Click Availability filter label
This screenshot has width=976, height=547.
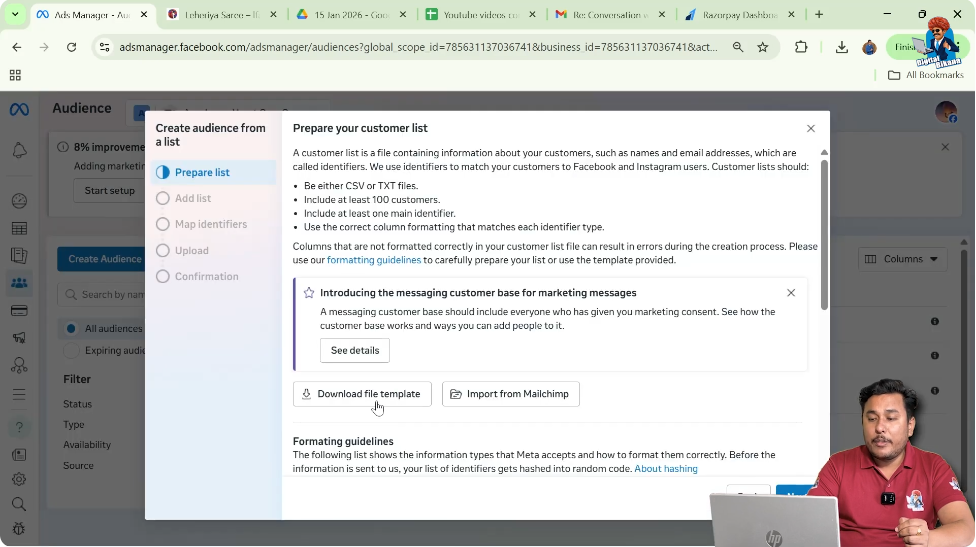pyautogui.click(x=87, y=445)
